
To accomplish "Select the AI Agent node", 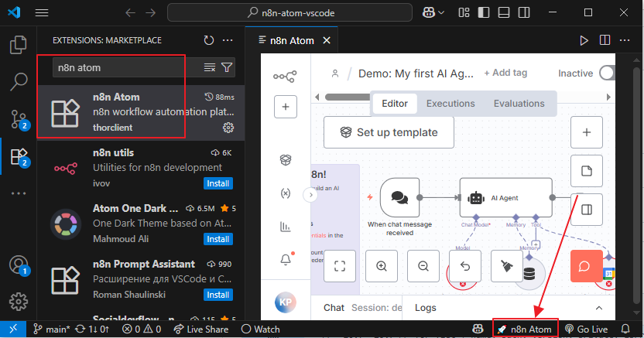I will [505, 198].
